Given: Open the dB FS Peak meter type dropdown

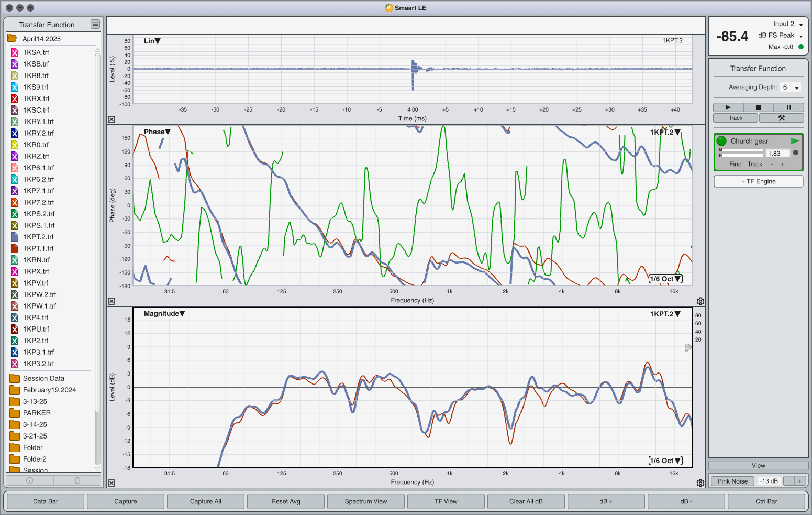Looking at the screenshot, I should click(x=780, y=35).
